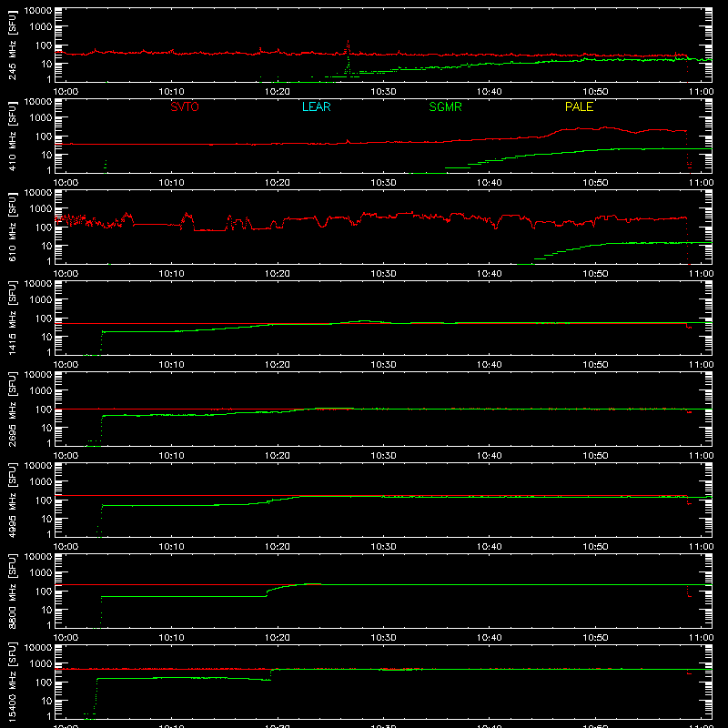
Task: Click the 10000 y-axis value of the 2695 MHz panel
Action: [x=38, y=375]
